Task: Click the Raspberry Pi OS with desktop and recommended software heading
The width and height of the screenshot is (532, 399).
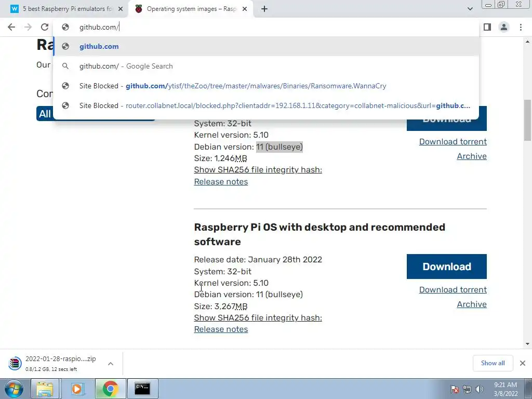Action: 320,234
